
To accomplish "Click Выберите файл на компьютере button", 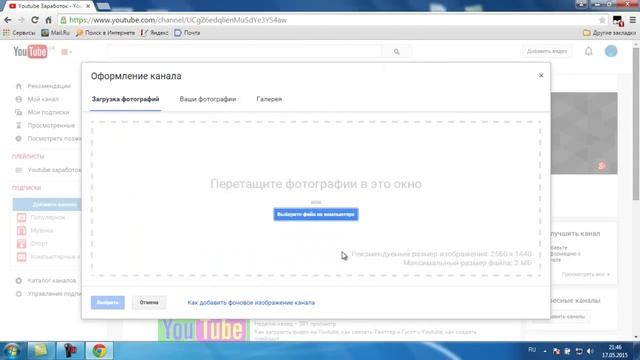I will (316, 214).
